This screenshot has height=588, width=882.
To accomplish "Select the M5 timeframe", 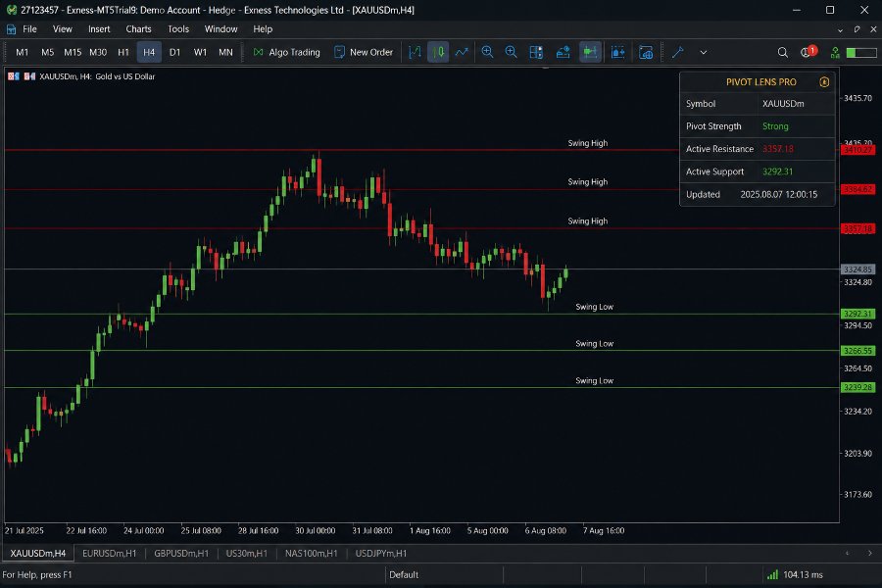I will click(47, 52).
